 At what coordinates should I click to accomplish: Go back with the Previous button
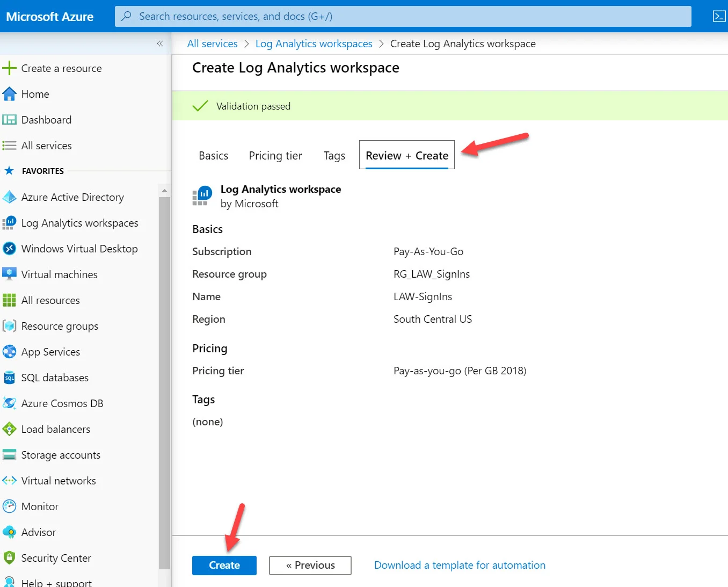[310, 565]
